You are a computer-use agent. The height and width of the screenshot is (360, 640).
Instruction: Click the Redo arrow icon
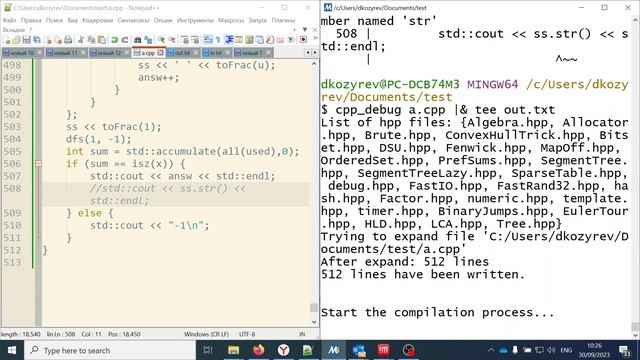[x=124, y=40]
